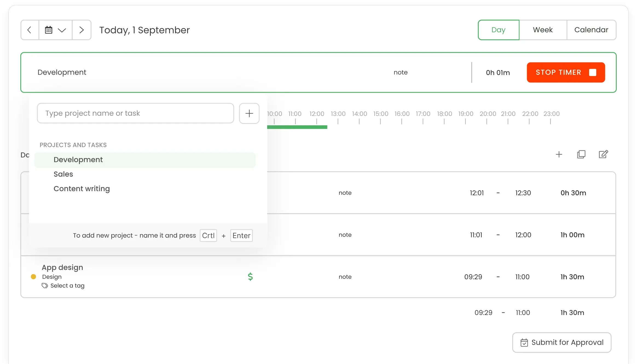
Task: Click the duplicate entries icon
Action: tap(581, 155)
